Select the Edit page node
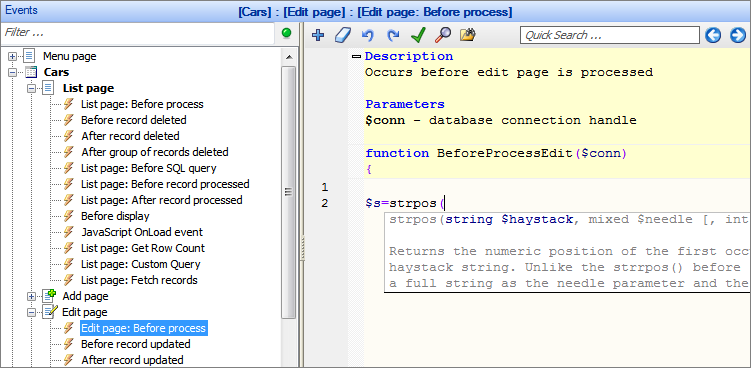This screenshot has width=751, height=368. (85, 312)
